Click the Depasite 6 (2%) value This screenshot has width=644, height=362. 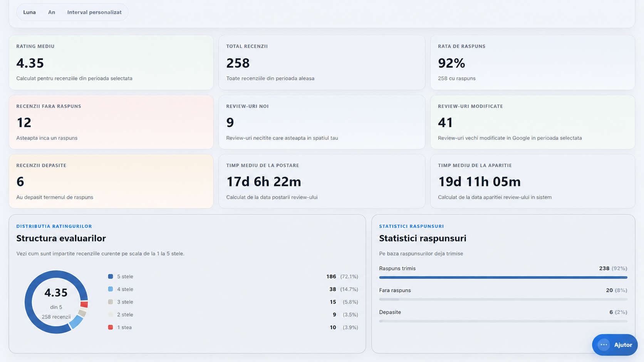tap(618, 312)
